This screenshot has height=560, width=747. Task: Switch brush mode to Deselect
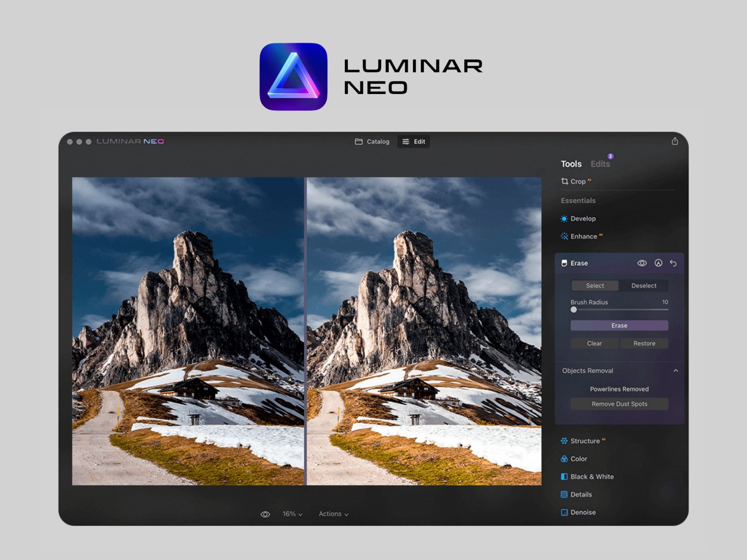coord(644,286)
